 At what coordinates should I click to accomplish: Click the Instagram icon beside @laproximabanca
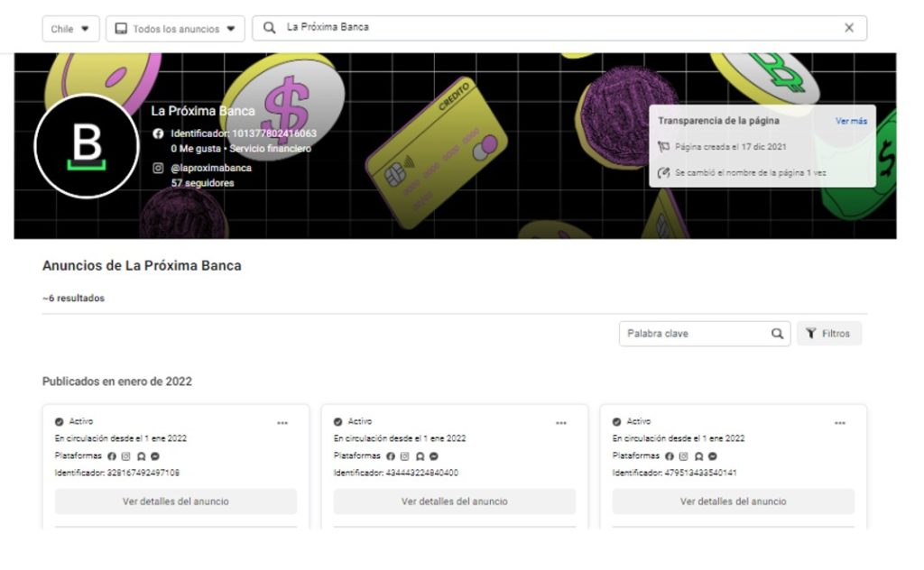[x=158, y=168]
